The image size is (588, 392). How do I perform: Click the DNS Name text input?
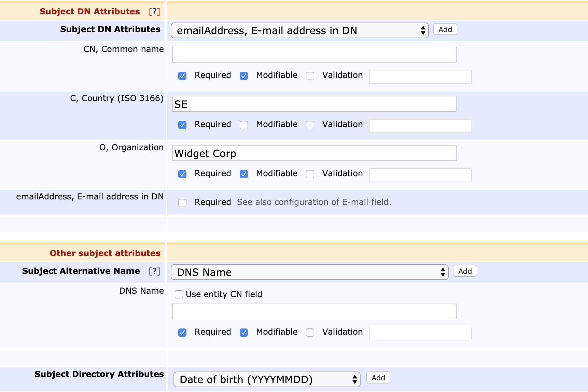coord(314,312)
